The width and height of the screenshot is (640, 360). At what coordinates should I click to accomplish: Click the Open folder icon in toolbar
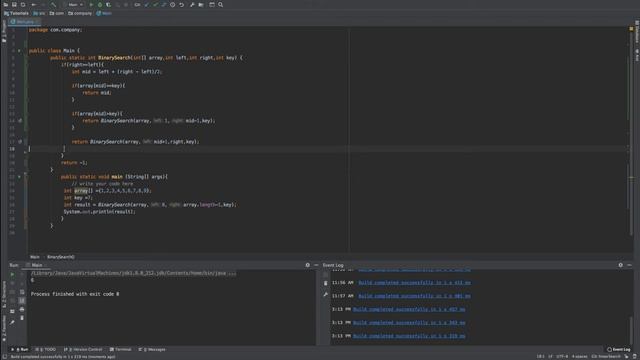[x=6, y=4]
